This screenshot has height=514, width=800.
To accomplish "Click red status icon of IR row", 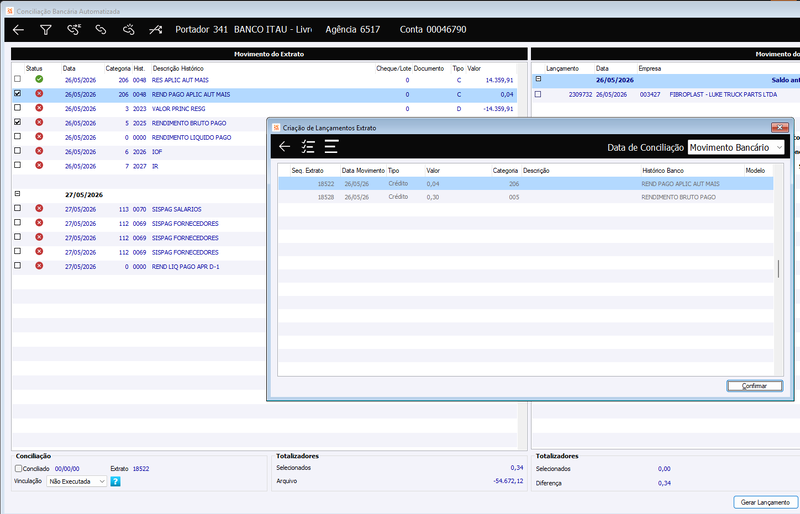I will point(39,165).
